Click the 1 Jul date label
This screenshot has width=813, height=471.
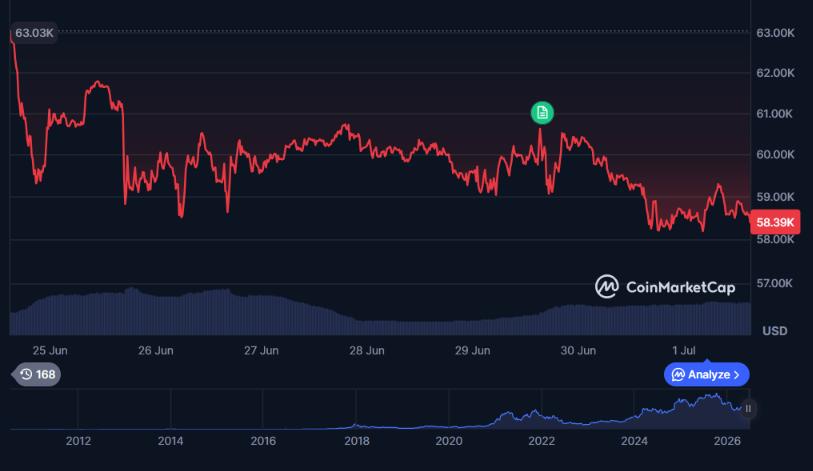click(x=683, y=351)
